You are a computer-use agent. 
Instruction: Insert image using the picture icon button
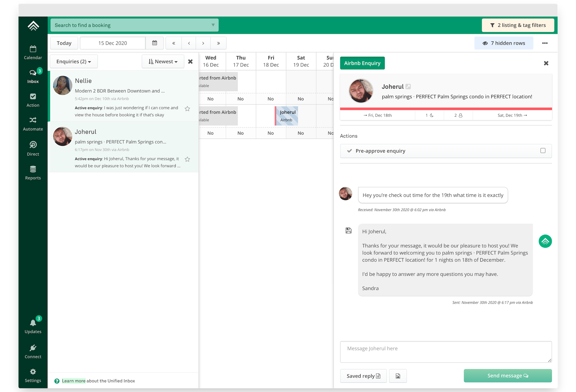pyautogui.click(x=398, y=376)
